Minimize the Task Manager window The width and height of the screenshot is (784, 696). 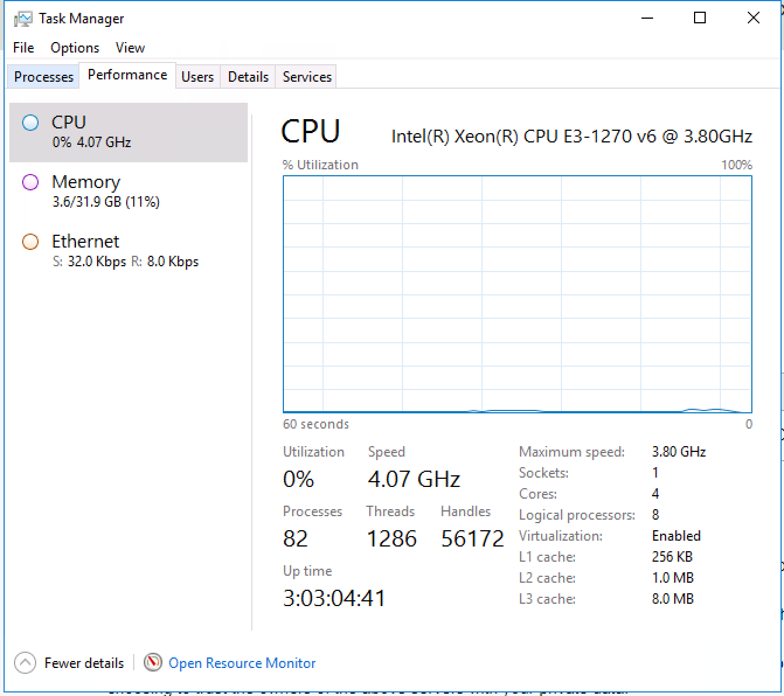click(x=647, y=18)
